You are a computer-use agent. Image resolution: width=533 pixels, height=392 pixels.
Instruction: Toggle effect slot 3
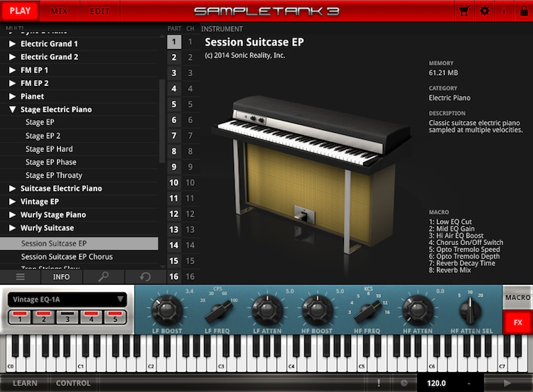click(68, 317)
